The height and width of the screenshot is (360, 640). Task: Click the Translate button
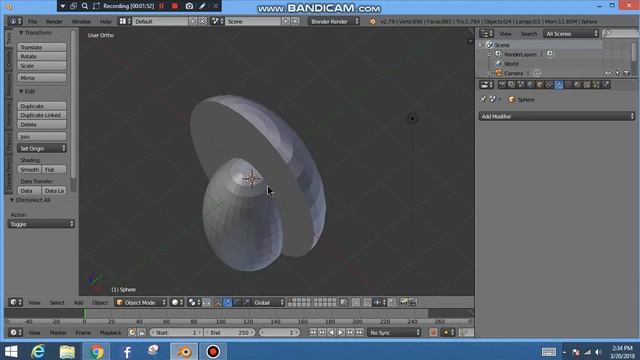click(42, 47)
